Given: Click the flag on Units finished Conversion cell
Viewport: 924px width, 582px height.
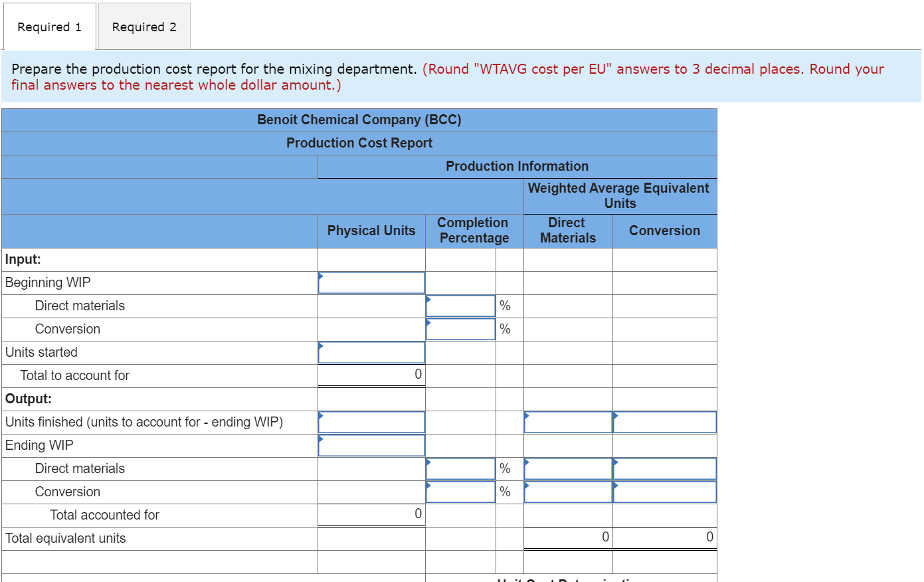Looking at the screenshot, I should coord(615,415).
